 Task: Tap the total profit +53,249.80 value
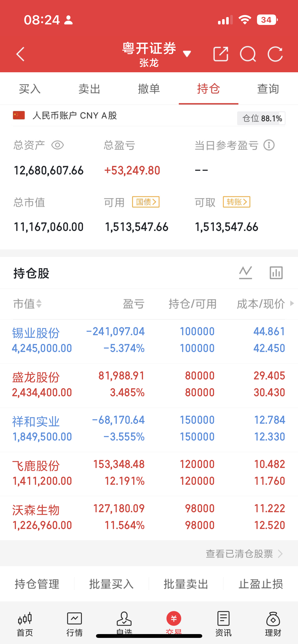(x=132, y=170)
